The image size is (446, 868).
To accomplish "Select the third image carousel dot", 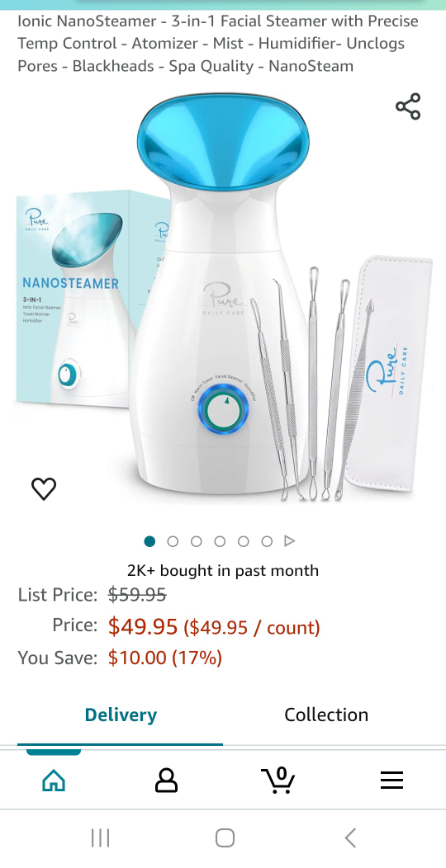I will coord(196,541).
